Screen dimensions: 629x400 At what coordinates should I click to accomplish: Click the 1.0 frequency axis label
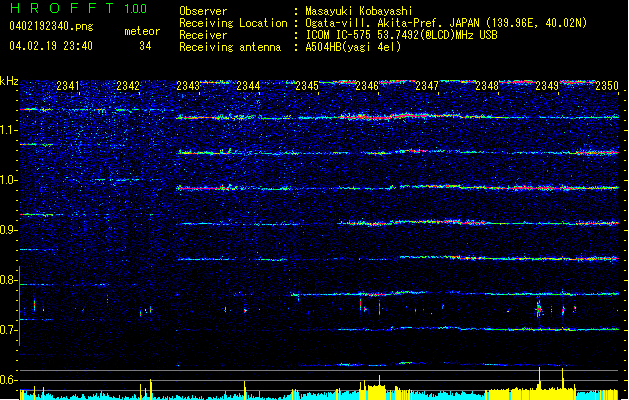click(x=9, y=180)
